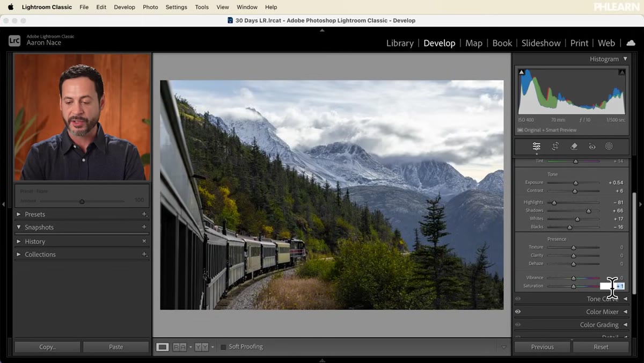Switch to Loupe view icon
This screenshot has width=644, height=363.
pyautogui.click(x=162, y=347)
